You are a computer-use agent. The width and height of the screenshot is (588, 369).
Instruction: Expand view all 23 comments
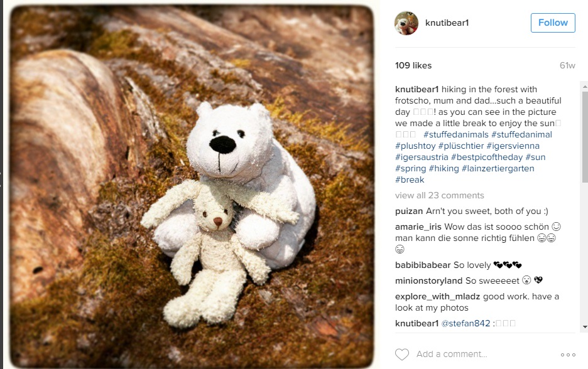pyautogui.click(x=440, y=196)
